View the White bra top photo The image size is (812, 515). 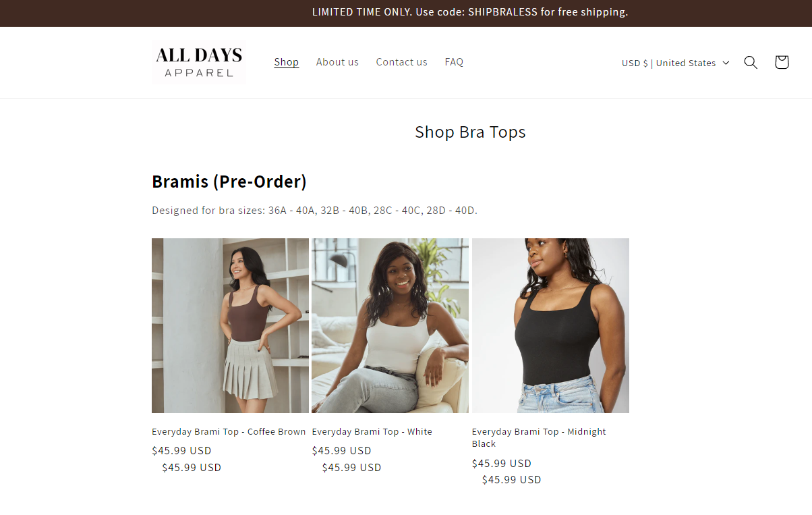point(390,325)
